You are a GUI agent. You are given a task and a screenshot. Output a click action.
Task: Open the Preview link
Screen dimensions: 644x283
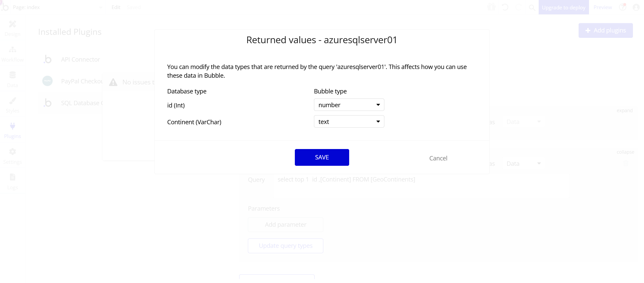tap(602, 7)
